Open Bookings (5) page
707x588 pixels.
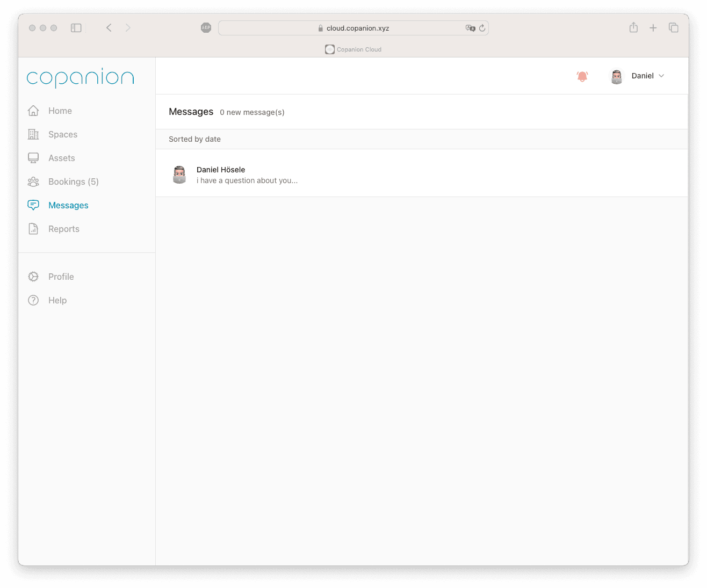(73, 182)
